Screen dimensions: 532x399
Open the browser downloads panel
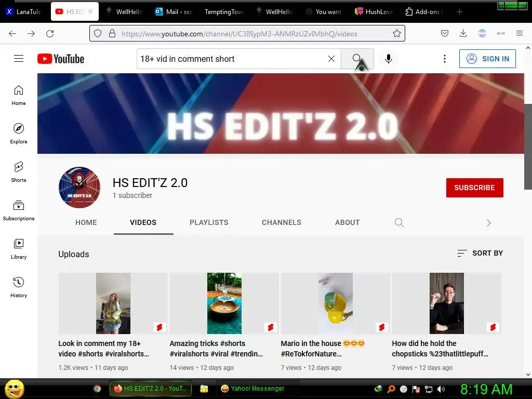pos(463,33)
